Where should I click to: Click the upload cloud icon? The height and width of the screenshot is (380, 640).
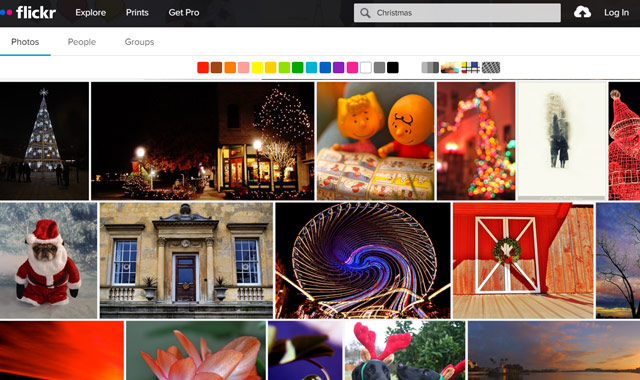click(x=582, y=13)
